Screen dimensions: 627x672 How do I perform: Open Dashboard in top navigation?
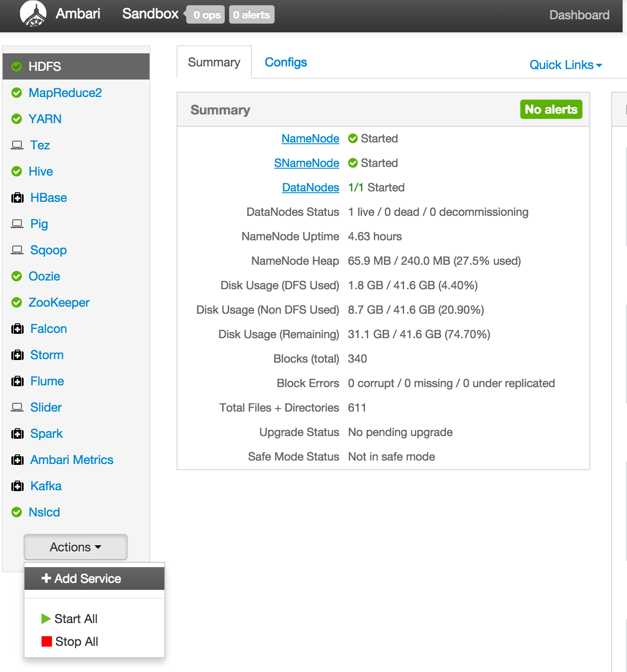pos(579,15)
